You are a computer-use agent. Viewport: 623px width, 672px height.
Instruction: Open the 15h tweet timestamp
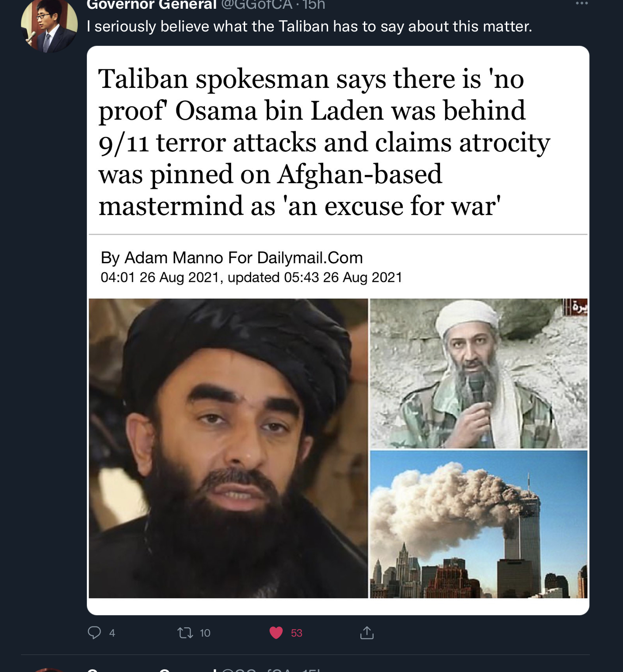[x=314, y=5]
